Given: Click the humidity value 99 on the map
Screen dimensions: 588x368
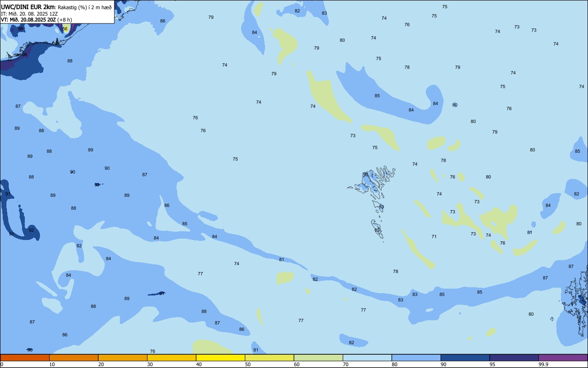Looking at the screenshot, I should pyautogui.click(x=21, y=28).
